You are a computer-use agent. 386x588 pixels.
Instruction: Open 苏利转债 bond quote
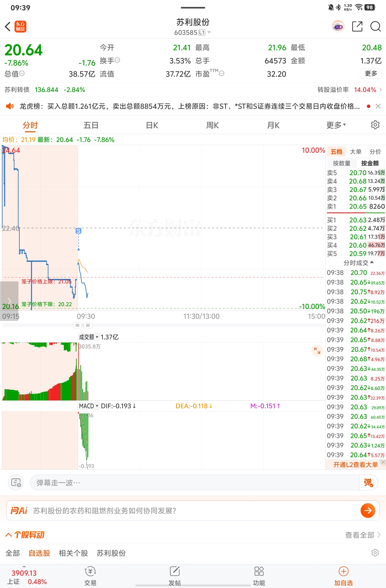(x=45, y=90)
